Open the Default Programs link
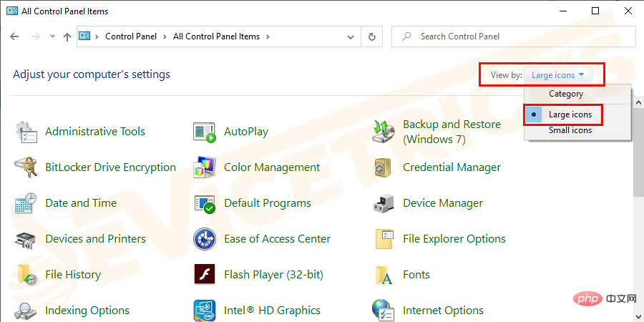 pos(268,203)
